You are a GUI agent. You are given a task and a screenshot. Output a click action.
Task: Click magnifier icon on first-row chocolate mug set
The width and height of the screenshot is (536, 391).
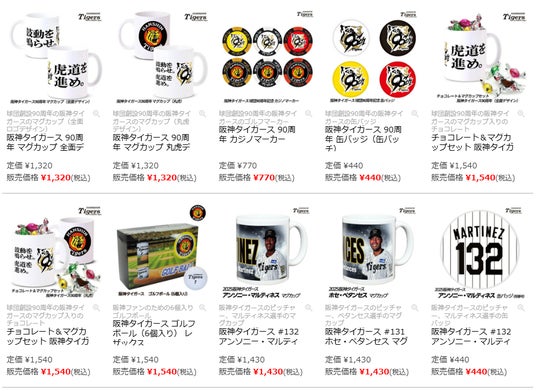pos(521,114)
